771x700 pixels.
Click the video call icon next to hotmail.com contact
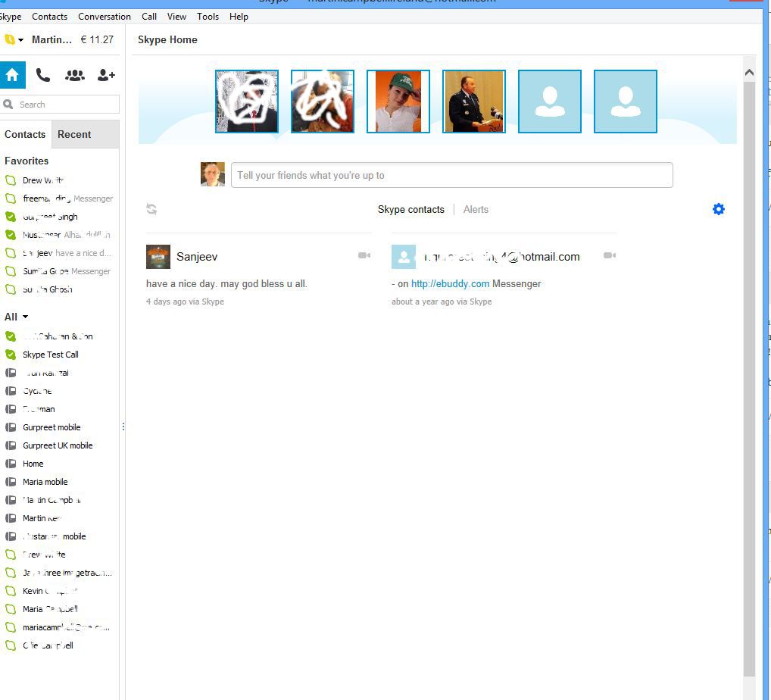point(610,255)
